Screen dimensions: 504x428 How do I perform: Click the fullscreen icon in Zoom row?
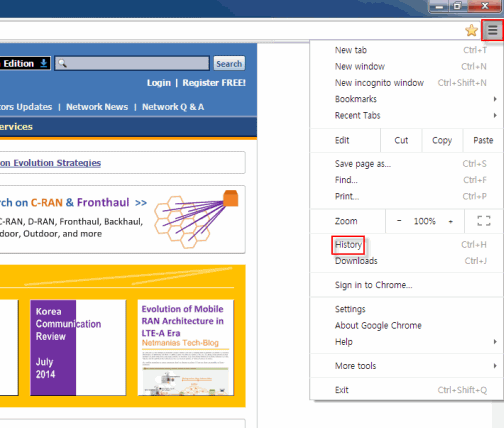click(484, 221)
